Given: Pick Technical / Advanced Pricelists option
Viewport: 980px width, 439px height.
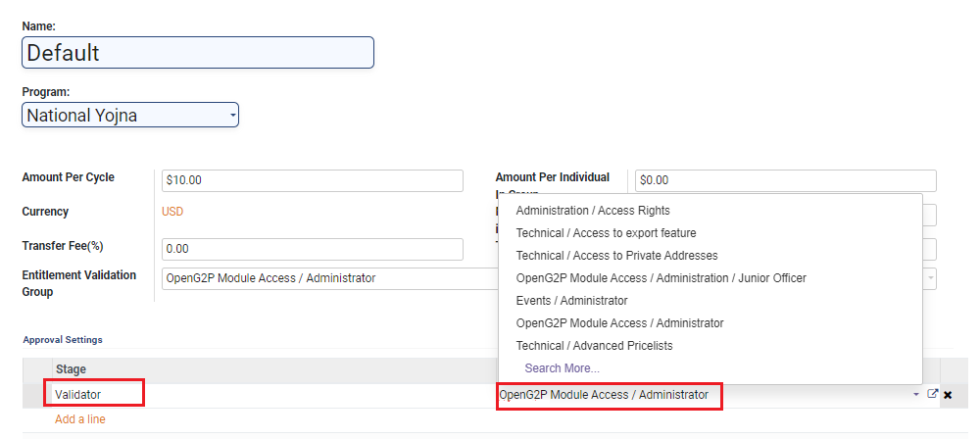Looking at the screenshot, I should (x=594, y=346).
